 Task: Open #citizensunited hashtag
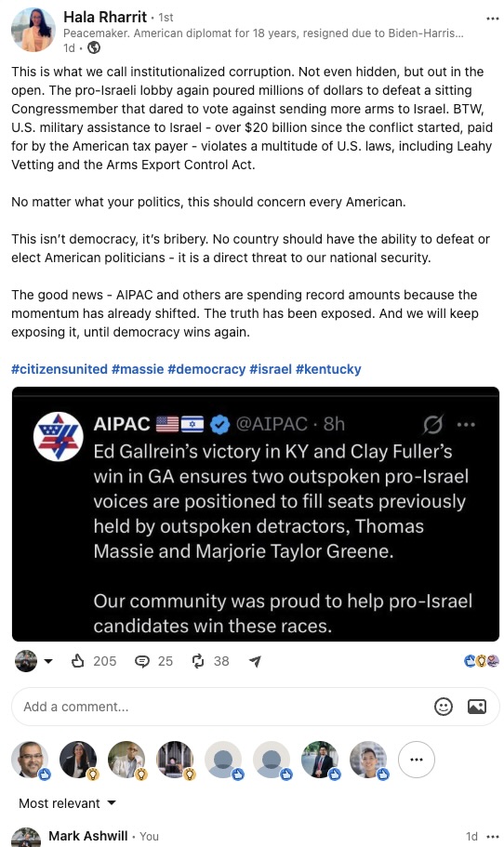coord(60,369)
